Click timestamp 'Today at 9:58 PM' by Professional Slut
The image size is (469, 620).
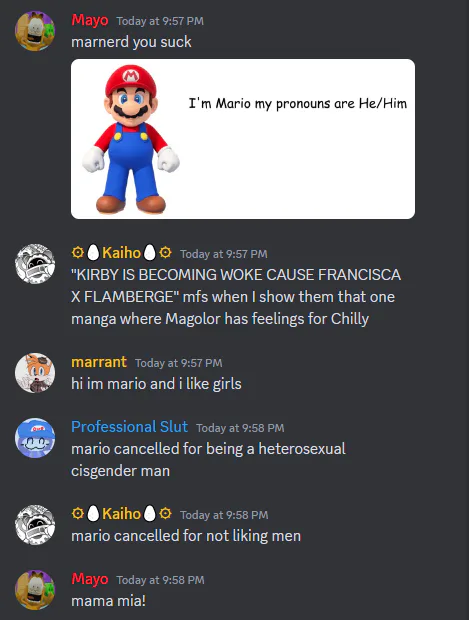(240, 428)
